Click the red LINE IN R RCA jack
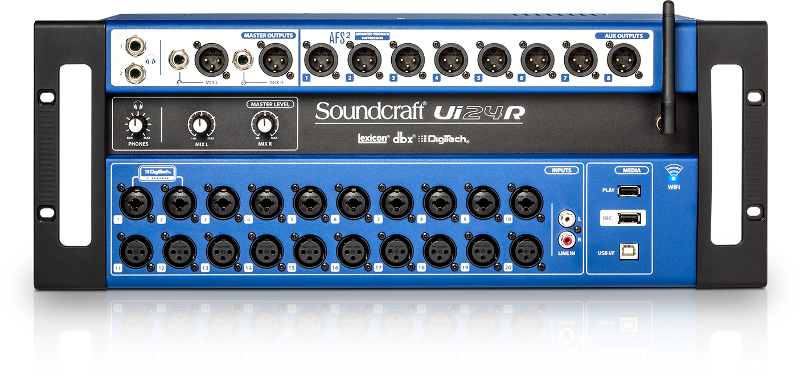Screen dimensions: 800x376 tap(566, 239)
